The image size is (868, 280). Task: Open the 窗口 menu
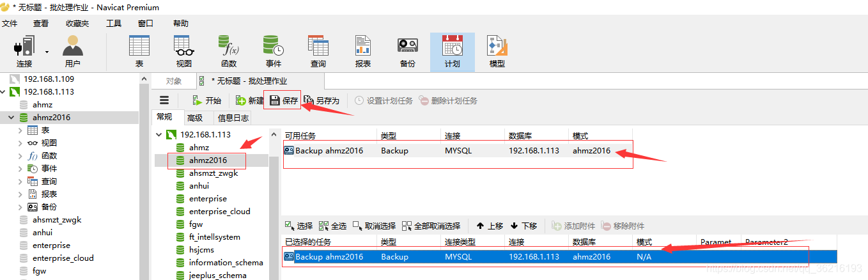[146, 24]
